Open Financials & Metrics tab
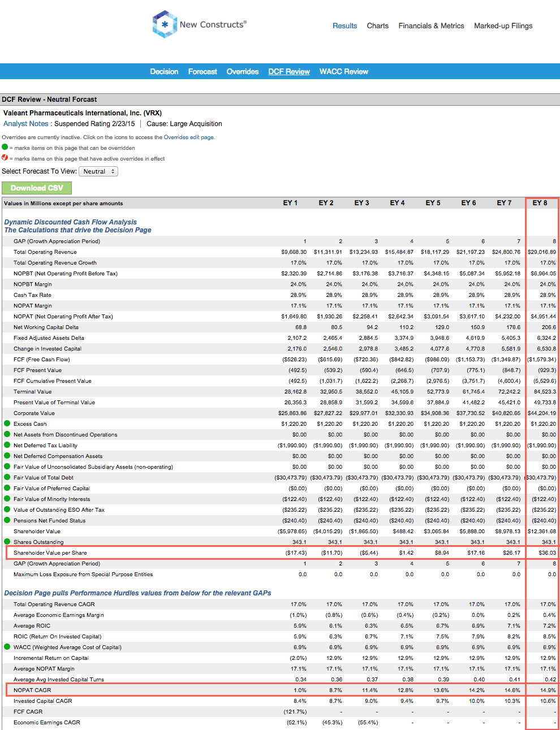 [431, 26]
